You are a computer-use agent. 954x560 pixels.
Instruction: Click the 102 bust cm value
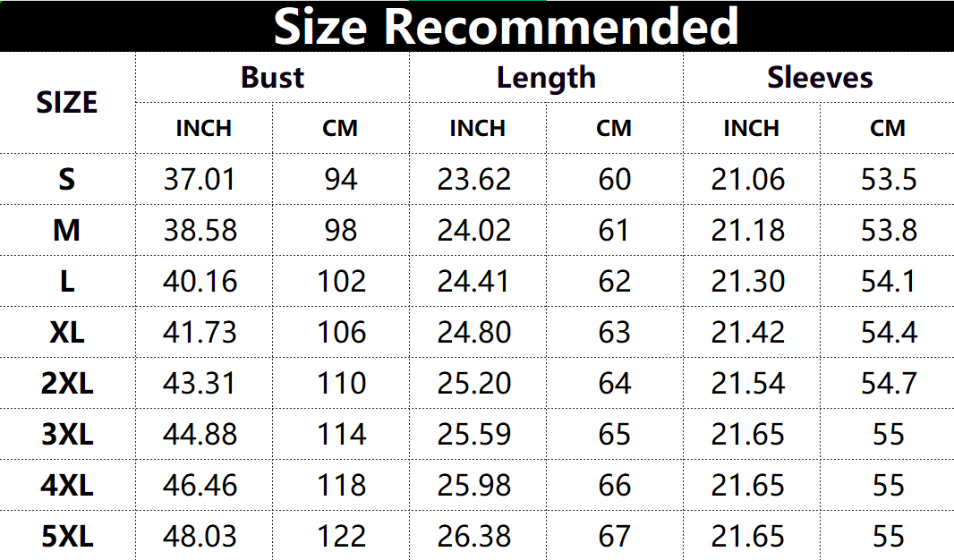pyautogui.click(x=341, y=282)
